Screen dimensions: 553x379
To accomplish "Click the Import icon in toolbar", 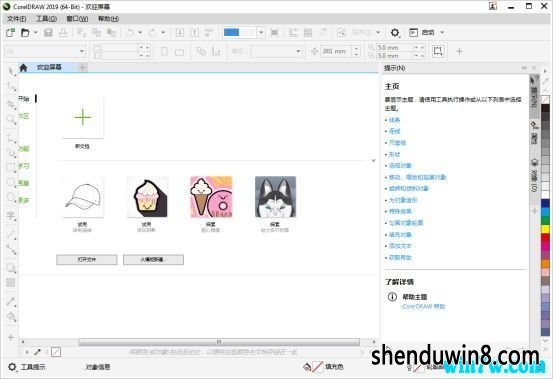I will tap(180, 33).
